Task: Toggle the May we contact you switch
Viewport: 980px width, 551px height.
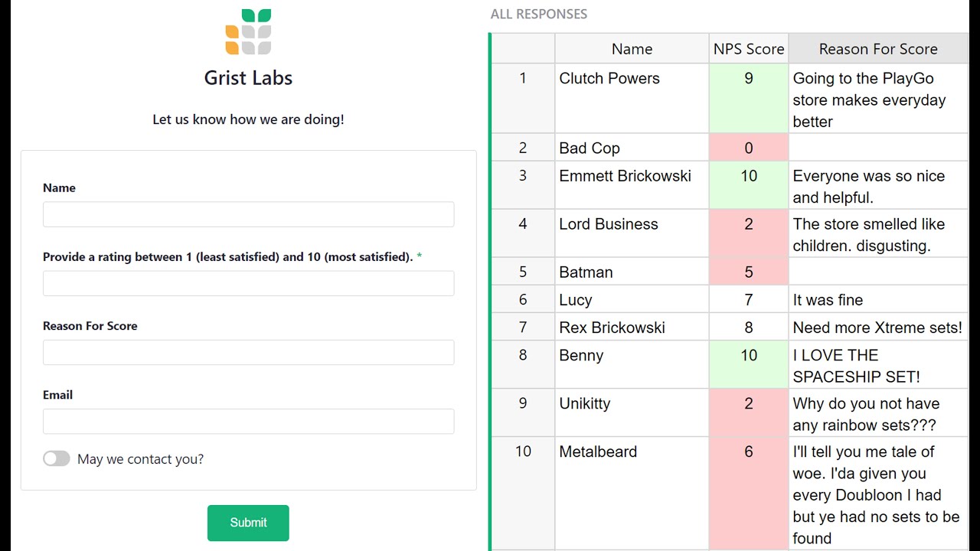Action: point(57,458)
